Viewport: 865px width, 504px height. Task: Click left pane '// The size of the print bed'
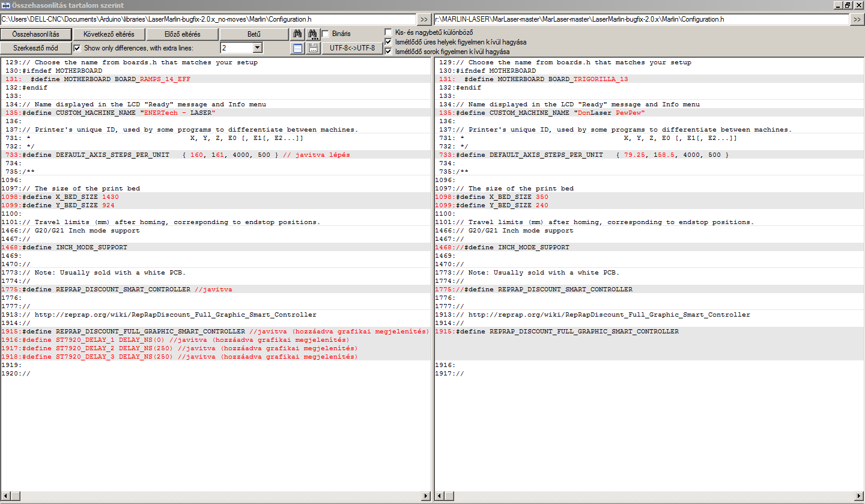pyautogui.click(x=216, y=188)
